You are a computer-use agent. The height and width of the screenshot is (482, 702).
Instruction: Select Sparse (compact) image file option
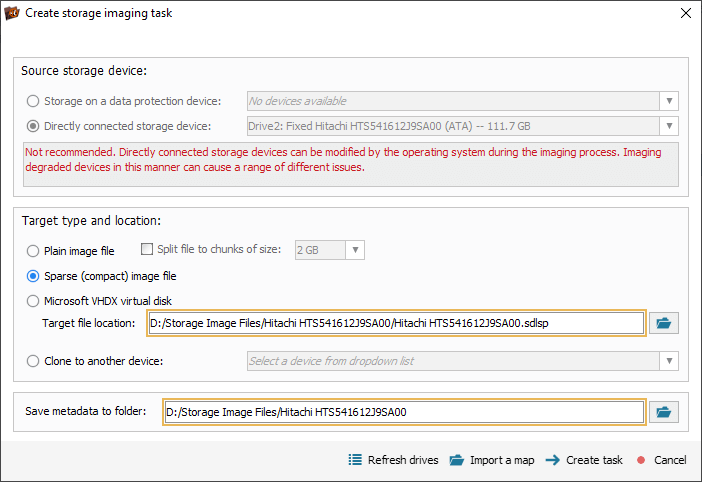(x=33, y=276)
